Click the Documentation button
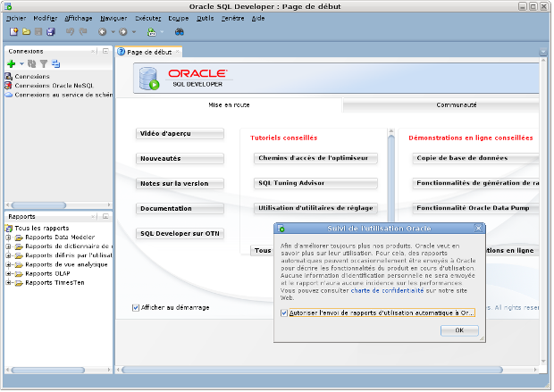This screenshot has height=392, width=554. point(180,209)
